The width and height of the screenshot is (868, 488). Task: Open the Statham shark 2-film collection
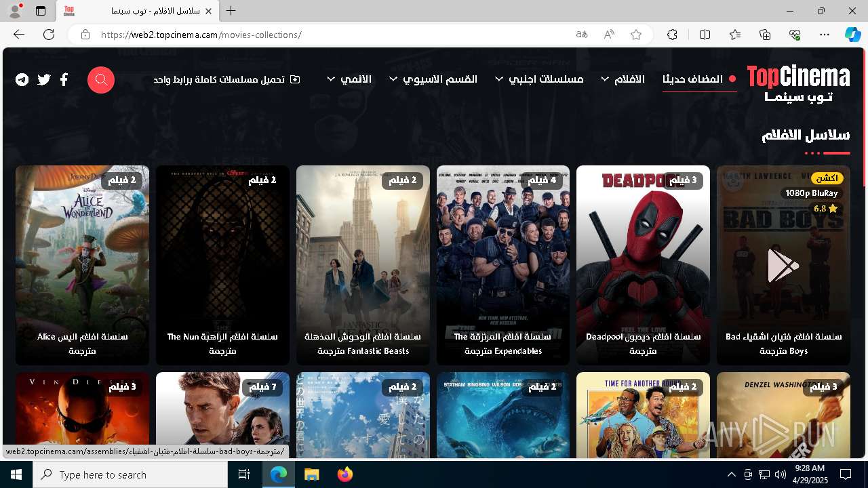[503, 415]
